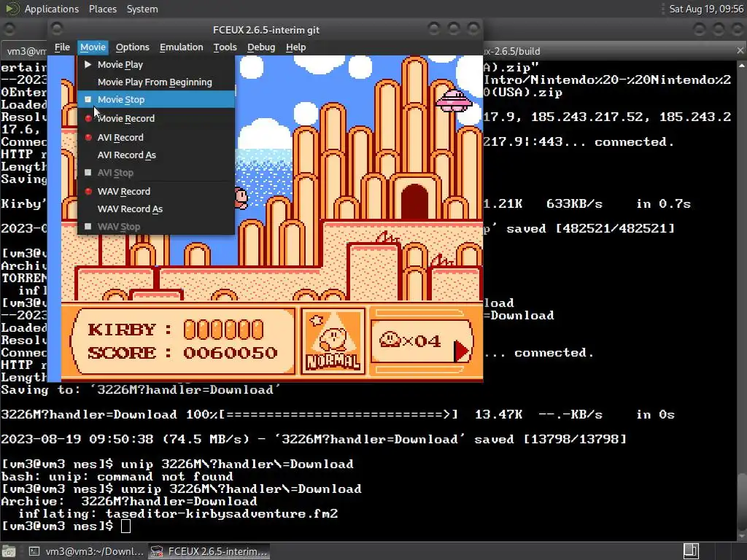
Task: Click the clock showing Sat Aug 19, 09:56
Action: point(706,9)
